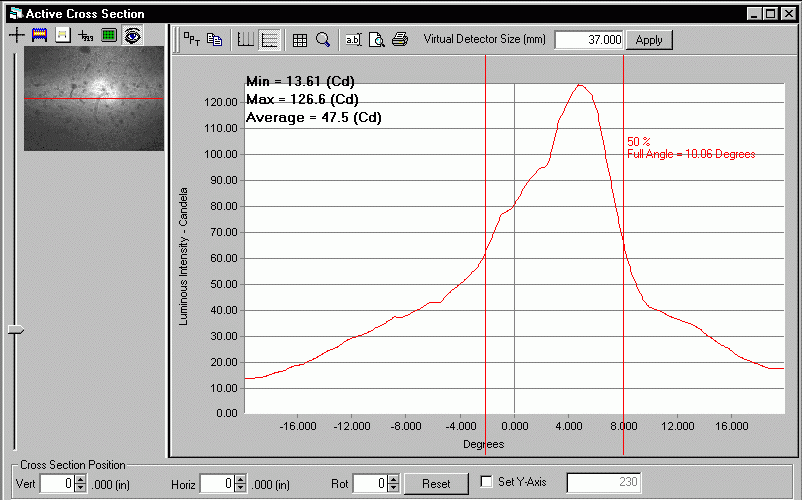The width and height of the screenshot is (802, 500).
Task: Click the Full Angle = 10.06 Degrees label
Action: click(691, 154)
